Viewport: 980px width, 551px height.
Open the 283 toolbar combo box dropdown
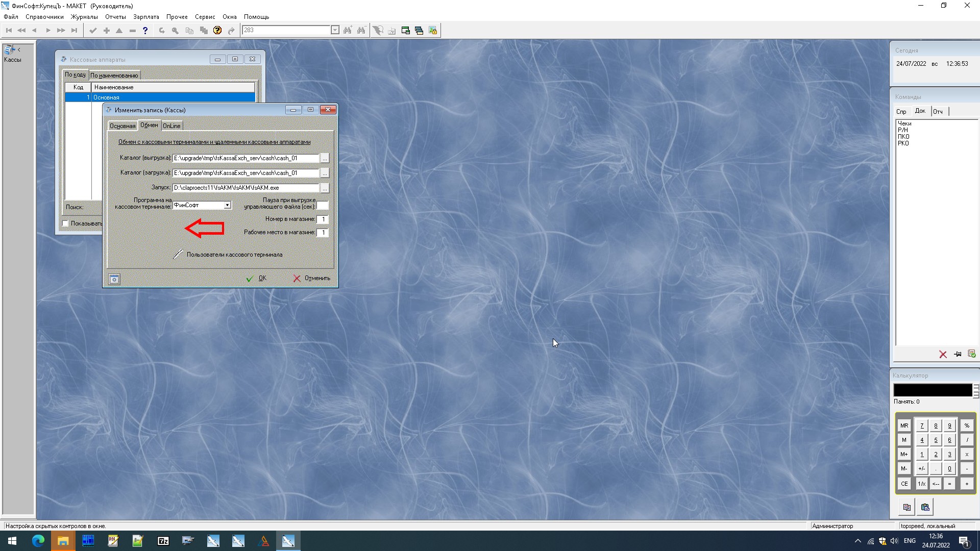(x=335, y=31)
